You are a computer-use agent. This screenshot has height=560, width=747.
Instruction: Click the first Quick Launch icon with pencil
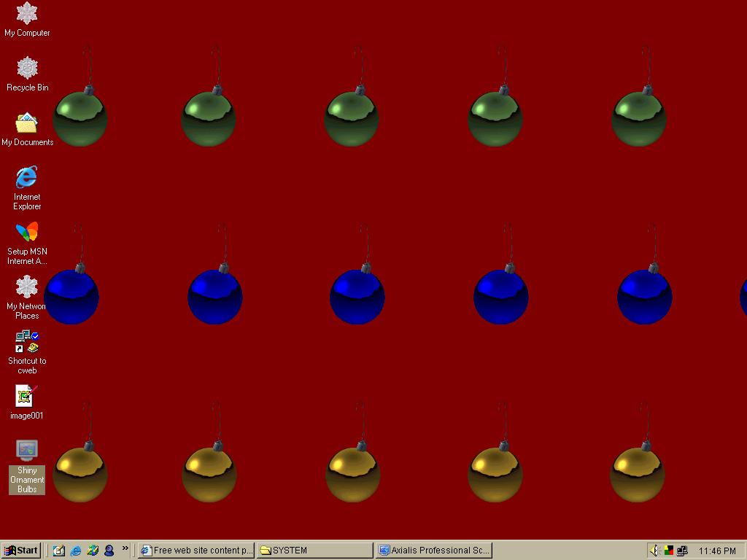click(x=59, y=551)
